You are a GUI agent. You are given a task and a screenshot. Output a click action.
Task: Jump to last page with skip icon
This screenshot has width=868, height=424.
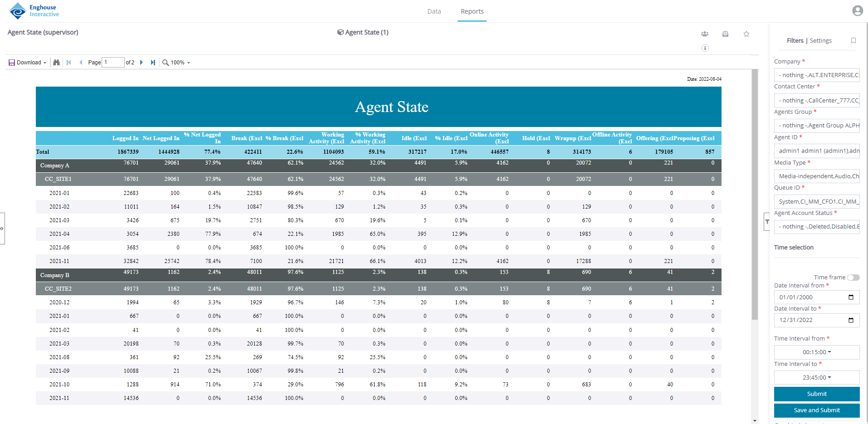point(153,62)
